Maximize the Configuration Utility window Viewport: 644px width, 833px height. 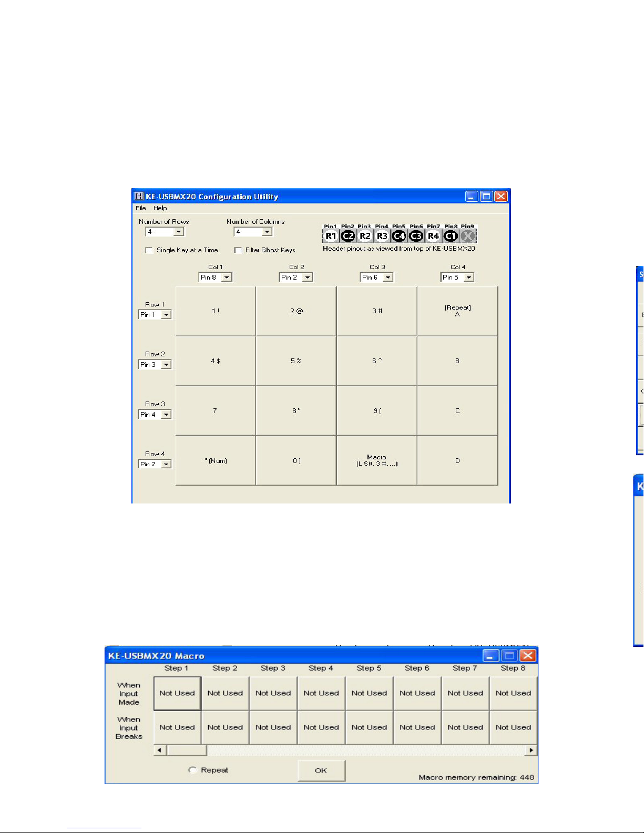pos(487,196)
